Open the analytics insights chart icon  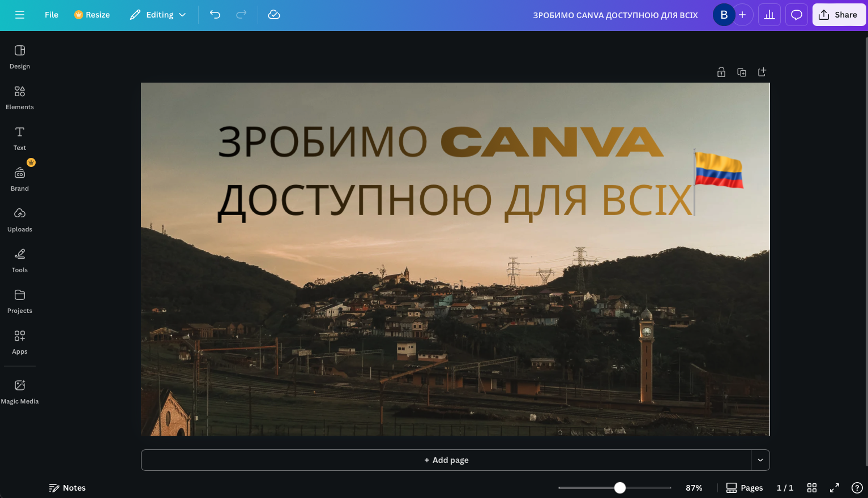[x=769, y=15]
